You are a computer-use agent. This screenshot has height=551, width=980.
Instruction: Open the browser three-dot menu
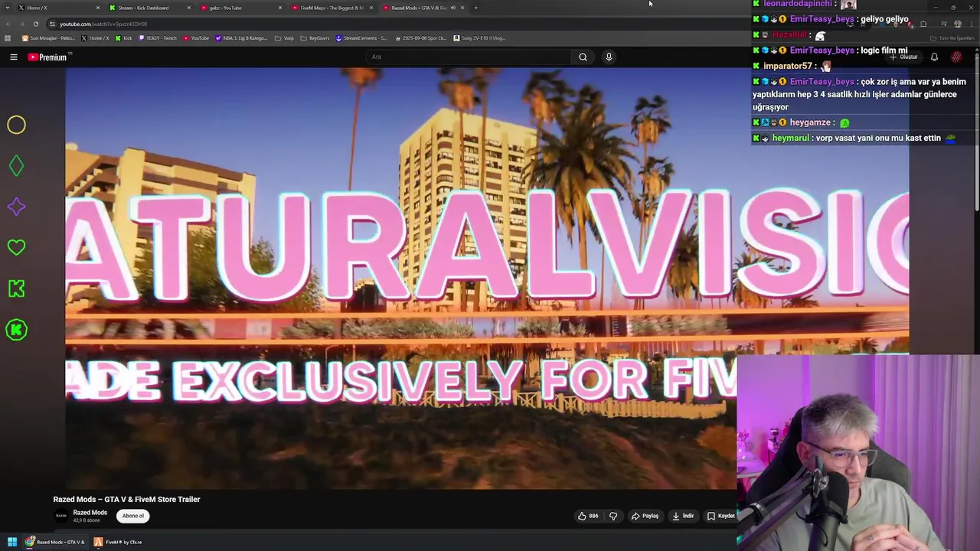pos(970,24)
